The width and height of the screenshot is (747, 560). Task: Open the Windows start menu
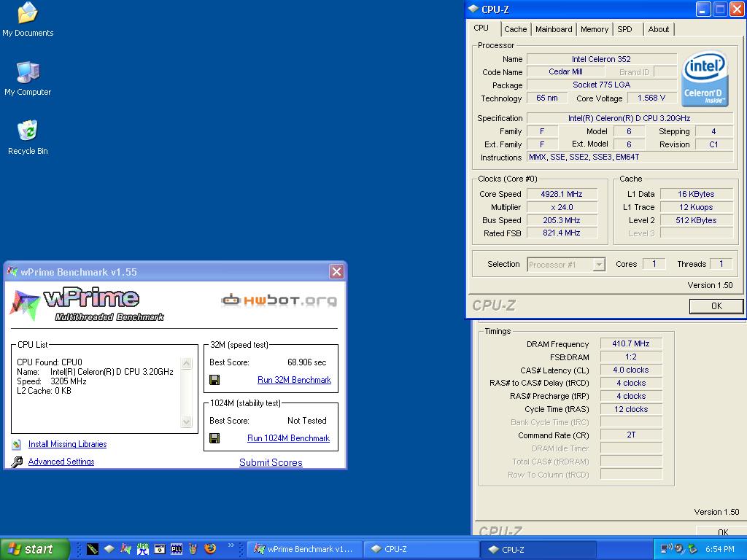click(35, 549)
